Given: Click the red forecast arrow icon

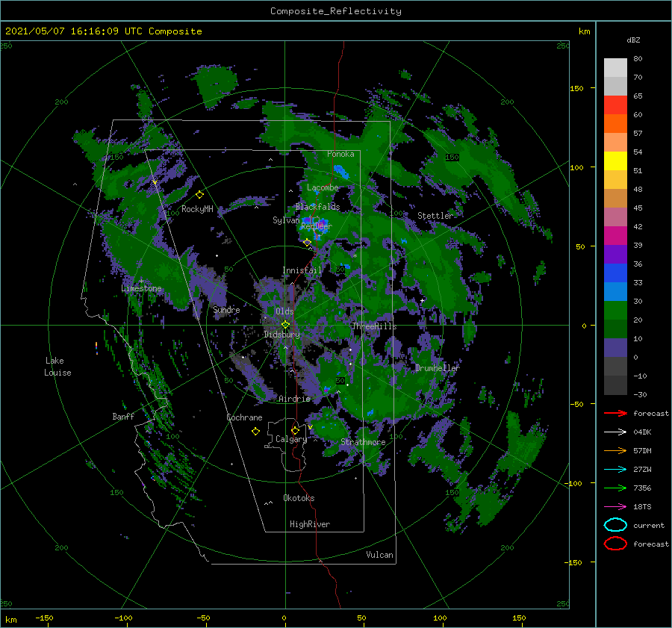Looking at the screenshot, I should [x=615, y=413].
